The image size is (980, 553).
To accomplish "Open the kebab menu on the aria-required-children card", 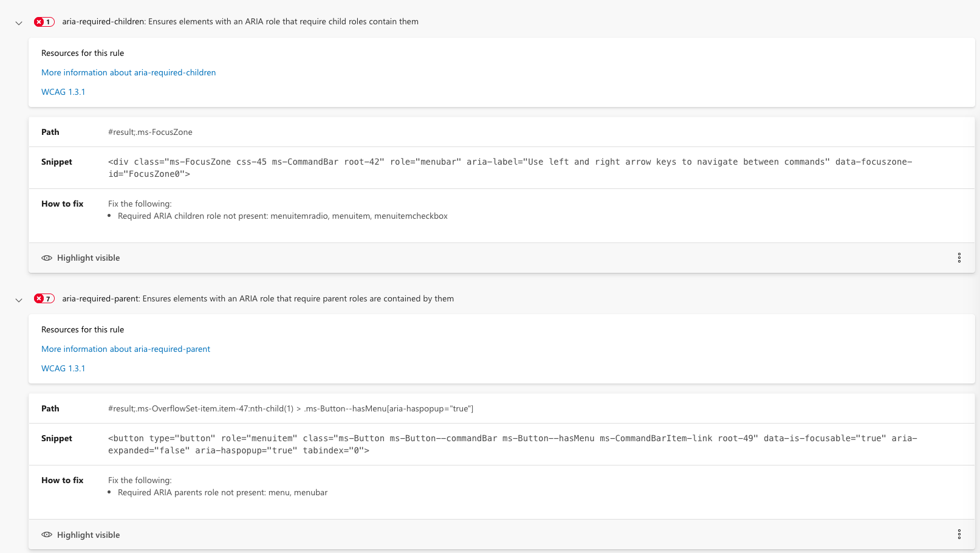I will 959,258.
